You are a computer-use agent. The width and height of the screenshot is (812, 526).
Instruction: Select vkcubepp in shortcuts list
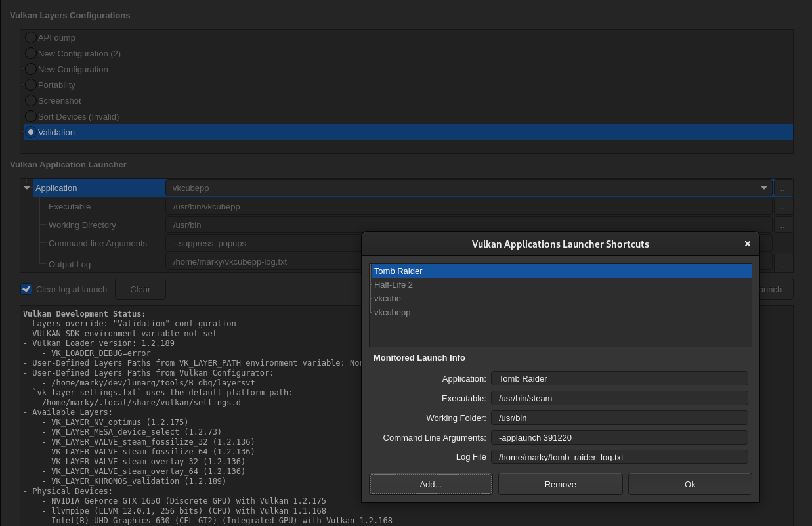(561, 312)
